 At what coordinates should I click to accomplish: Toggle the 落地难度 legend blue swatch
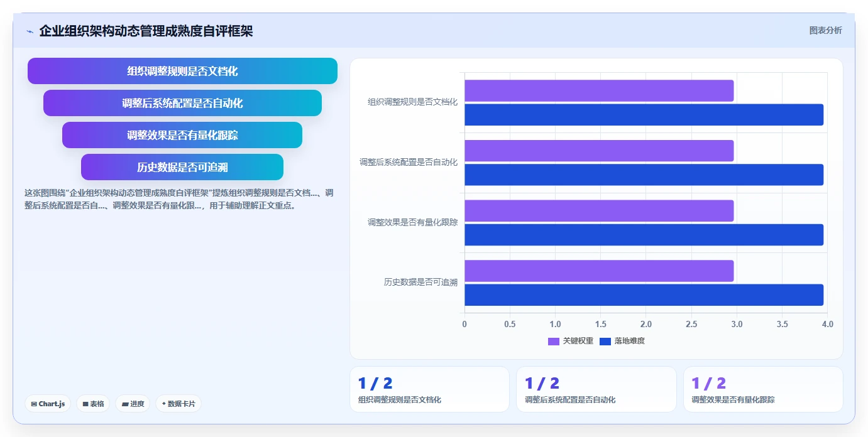(605, 341)
